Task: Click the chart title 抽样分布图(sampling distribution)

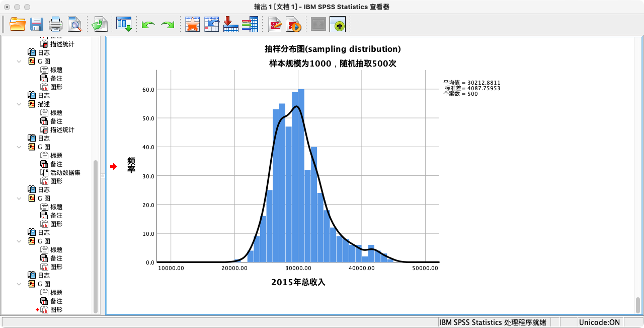Action: [x=333, y=49]
